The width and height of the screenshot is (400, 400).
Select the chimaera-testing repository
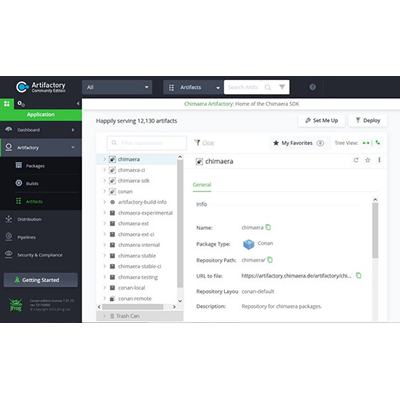click(138, 277)
